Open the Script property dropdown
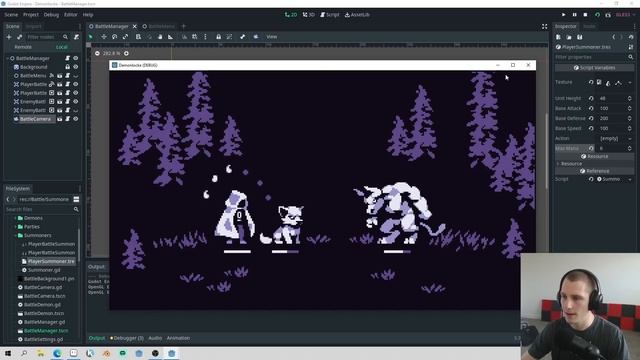Image resolution: width=640 pixels, height=360 pixels. pyautogui.click(x=630, y=180)
